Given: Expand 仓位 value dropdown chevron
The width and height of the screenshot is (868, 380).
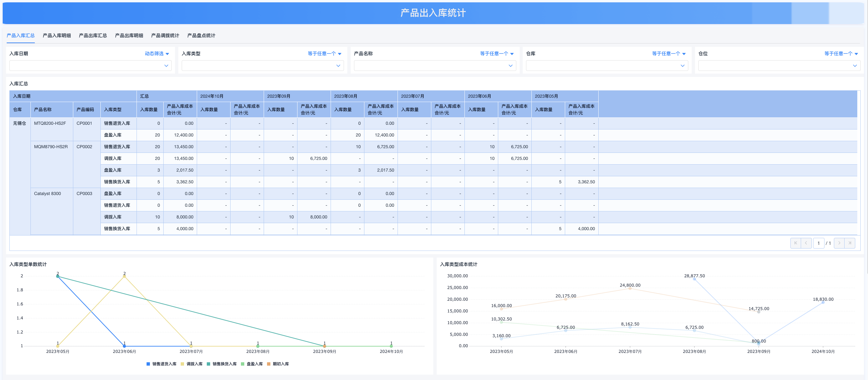Looking at the screenshot, I should (x=855, y=66).
